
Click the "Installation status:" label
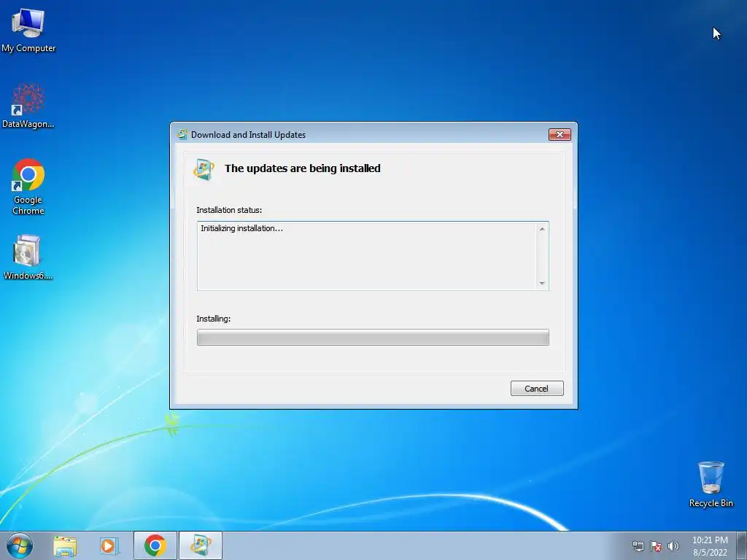pos(229,210)
